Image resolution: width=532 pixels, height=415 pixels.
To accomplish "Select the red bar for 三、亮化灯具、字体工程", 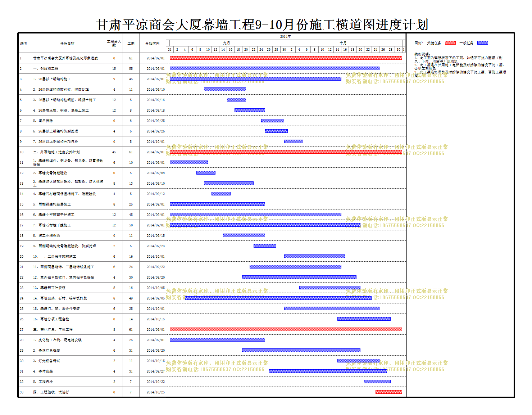I will (286, 329).
